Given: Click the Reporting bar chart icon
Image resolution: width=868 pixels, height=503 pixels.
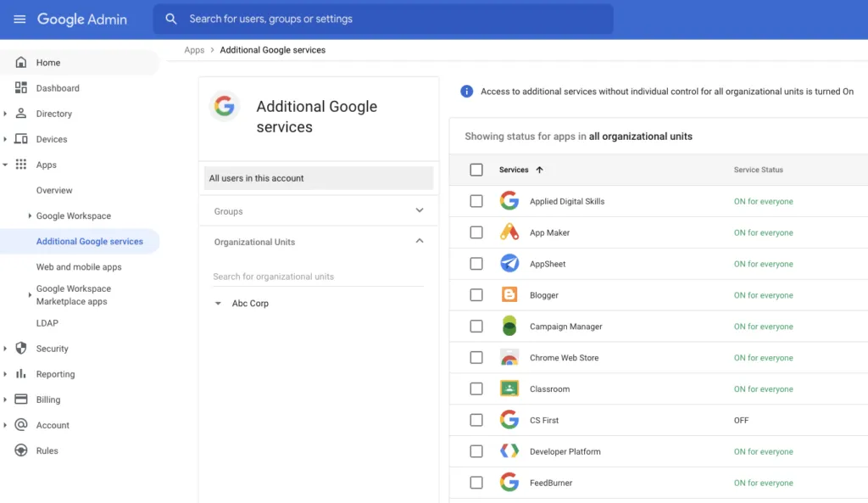Looking at the screenshot, I should 21,373.
